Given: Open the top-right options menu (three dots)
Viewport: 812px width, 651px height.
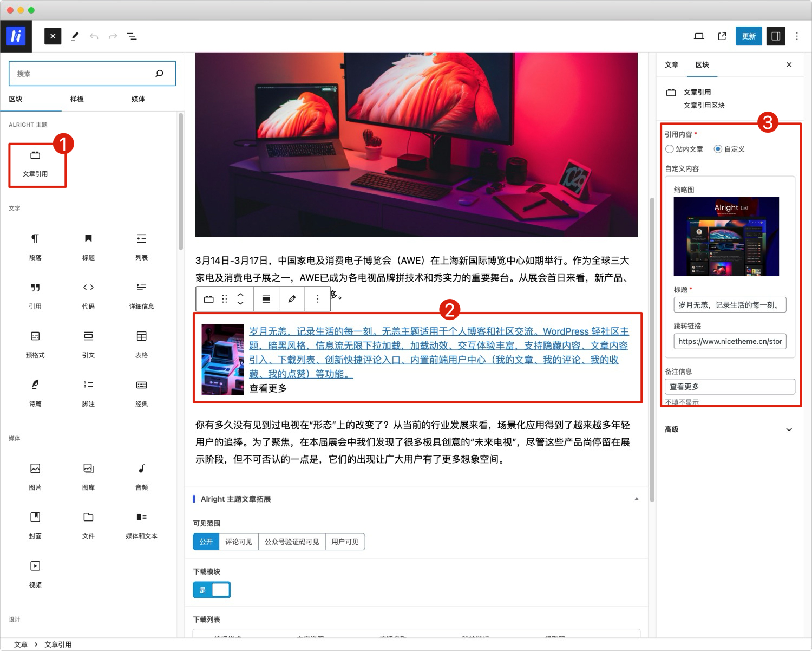Looking at the screenshot, I should (797, 36).
